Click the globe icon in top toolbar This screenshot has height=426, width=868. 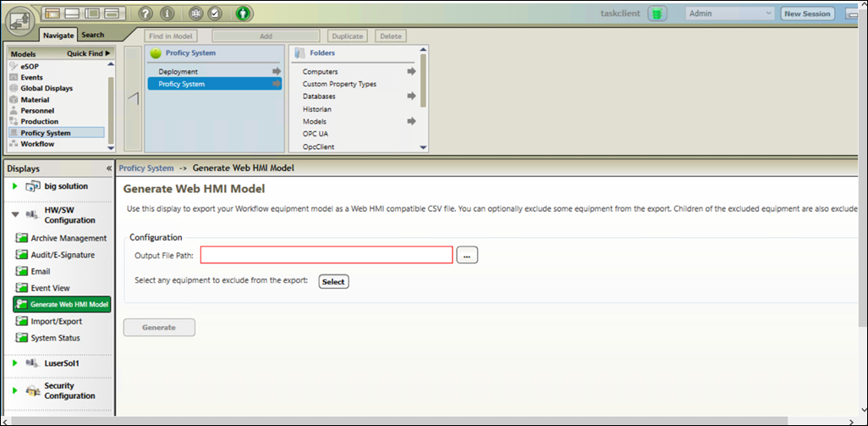[196, 14]
